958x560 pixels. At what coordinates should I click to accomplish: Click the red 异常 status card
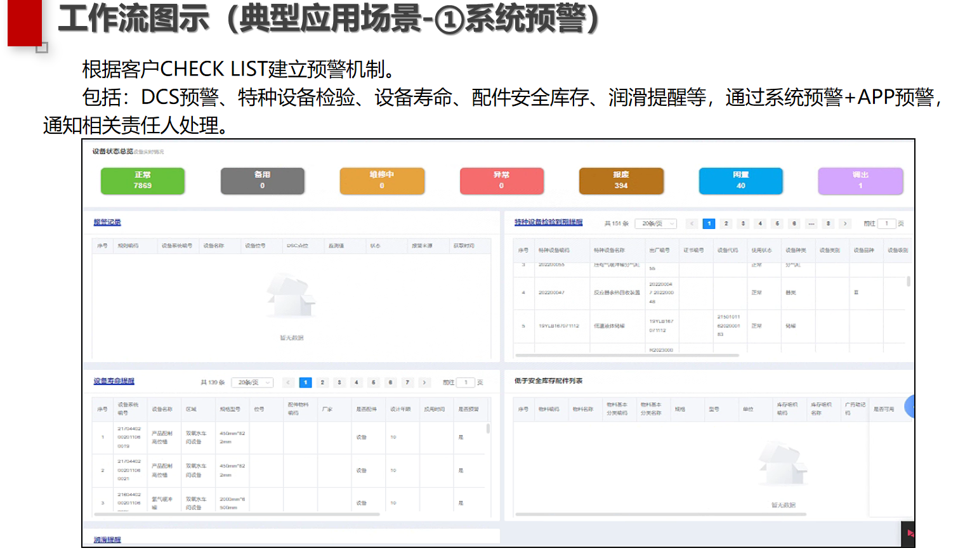[502, 181]
